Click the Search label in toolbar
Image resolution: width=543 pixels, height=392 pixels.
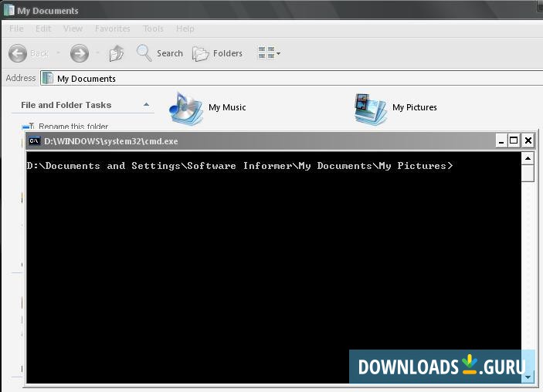click(x=170, y=53)
